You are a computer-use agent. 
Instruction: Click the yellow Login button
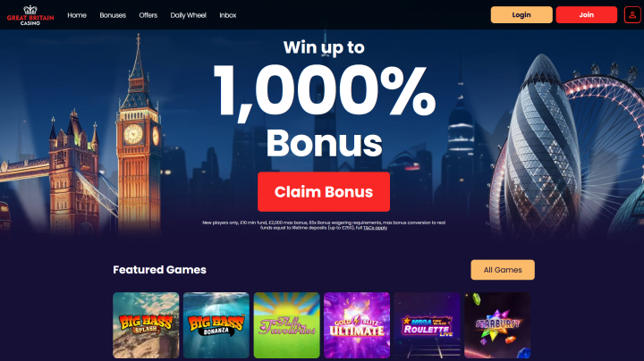click(x=521, y=15)
